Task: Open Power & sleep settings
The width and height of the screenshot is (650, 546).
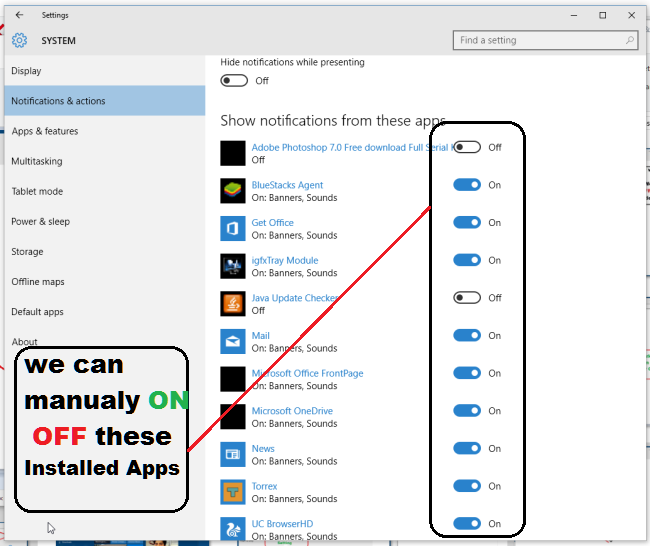Action: 105,221
